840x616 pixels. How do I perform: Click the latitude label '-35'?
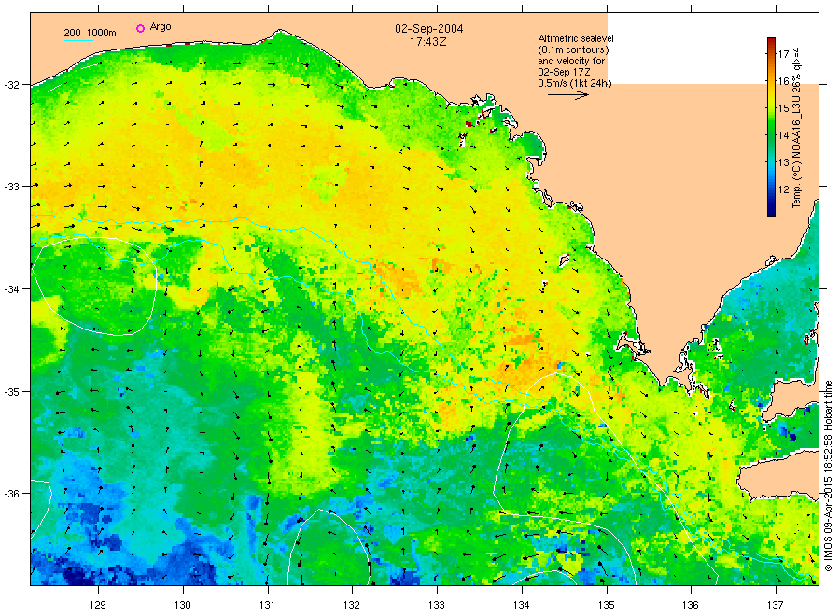[10, 392]
